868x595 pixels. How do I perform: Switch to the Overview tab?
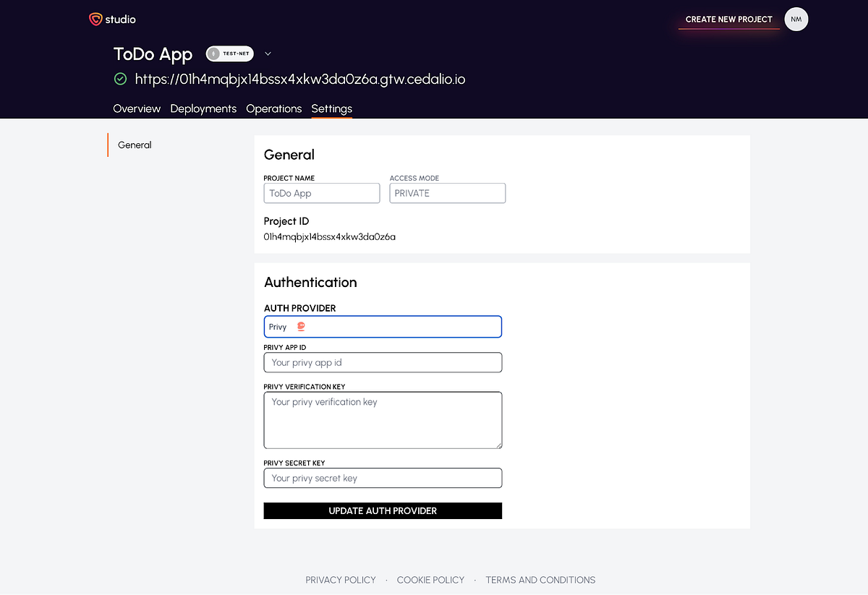click(137, 108)
